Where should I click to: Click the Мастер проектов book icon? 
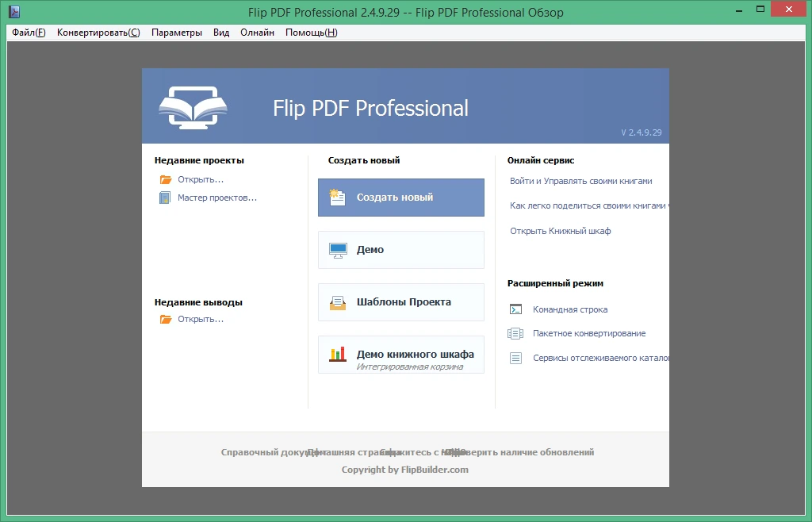165,198
